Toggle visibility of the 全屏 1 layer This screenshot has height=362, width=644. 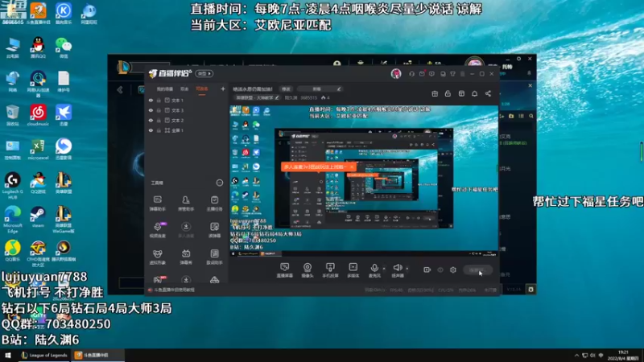(x=151, y=130)
